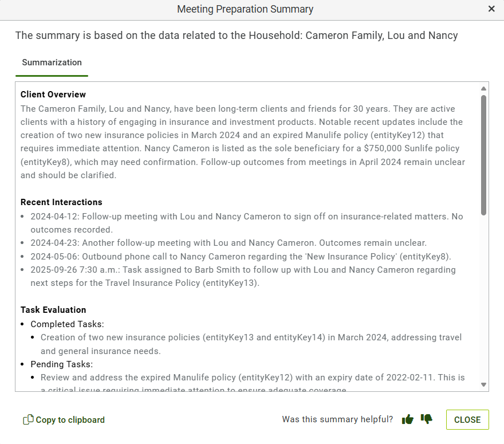The image size is (504, 444).
Task: Switch to the Summarization tab
Action: [52, 62]
